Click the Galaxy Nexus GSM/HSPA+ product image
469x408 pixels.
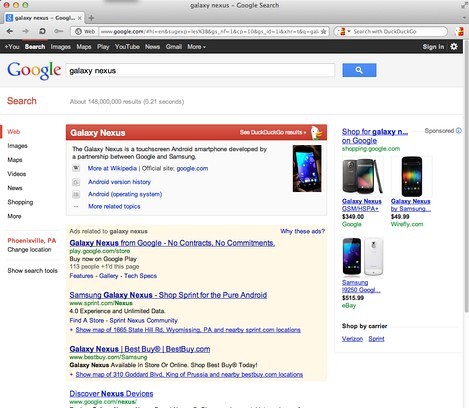pos(363,176)
